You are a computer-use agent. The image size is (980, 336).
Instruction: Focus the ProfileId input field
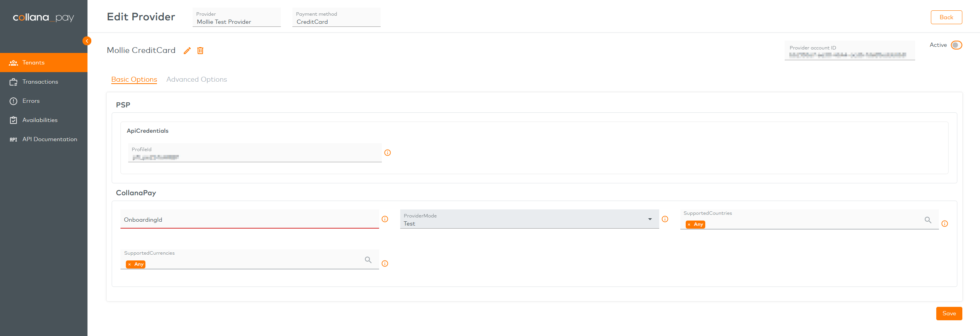255,153
